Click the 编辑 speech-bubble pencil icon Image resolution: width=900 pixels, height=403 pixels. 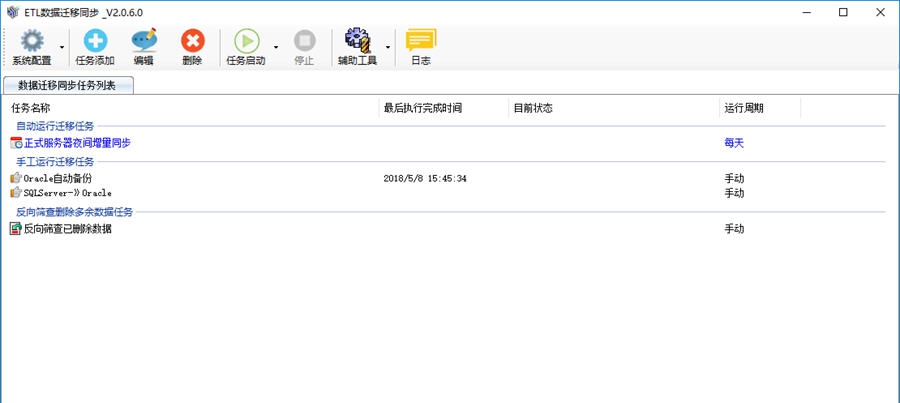click(143, 41)
